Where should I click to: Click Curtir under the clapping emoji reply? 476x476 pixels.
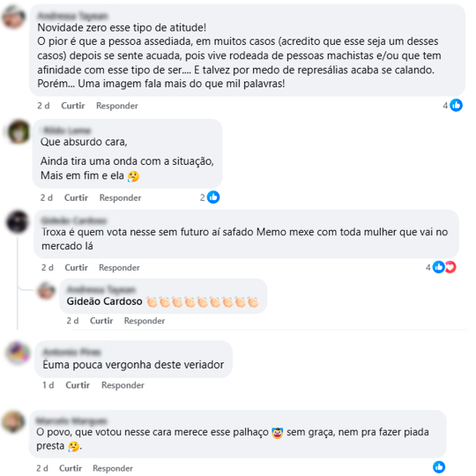[x=101, y=321]
